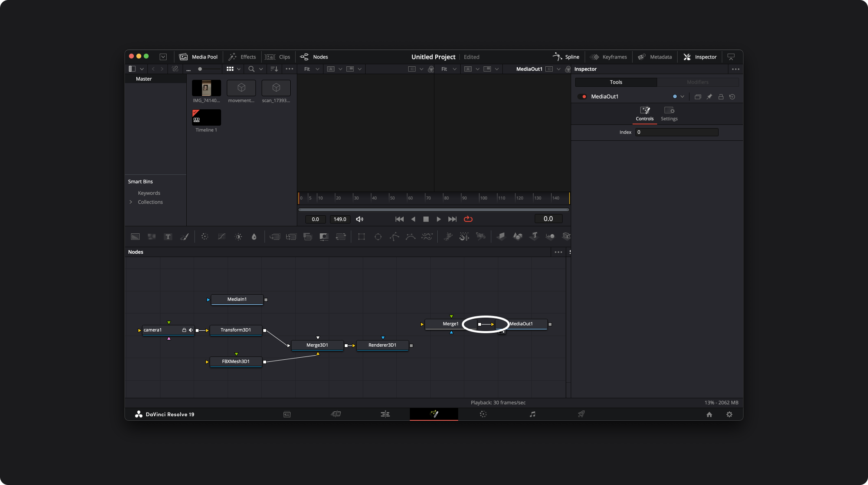868x485 pixels.
Task: Add Brightness Contrast tool
Action: tap(238, 237)
